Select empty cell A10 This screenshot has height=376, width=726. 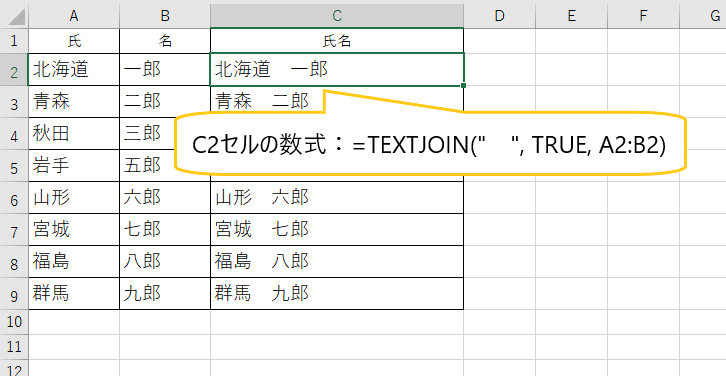tap(74, 322)
